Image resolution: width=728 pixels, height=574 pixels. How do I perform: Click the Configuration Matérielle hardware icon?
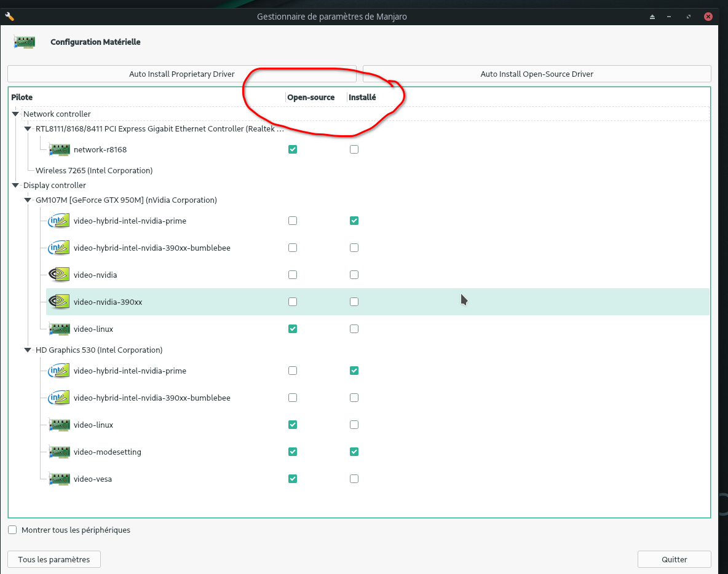click(x=25, y=42)
